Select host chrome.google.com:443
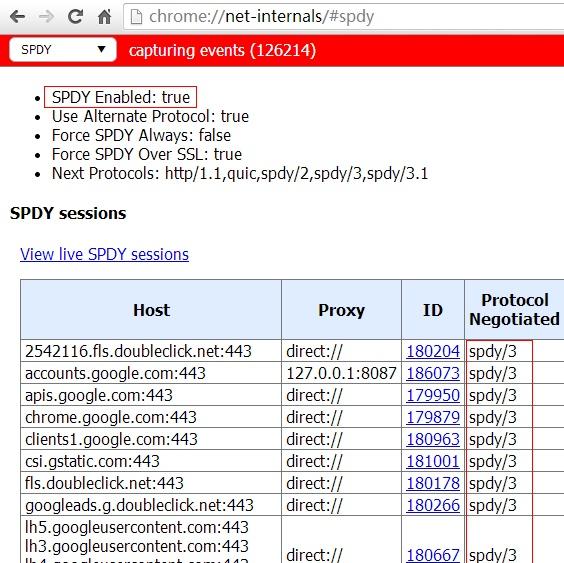The image size is (564, 563). coord(111,417)
